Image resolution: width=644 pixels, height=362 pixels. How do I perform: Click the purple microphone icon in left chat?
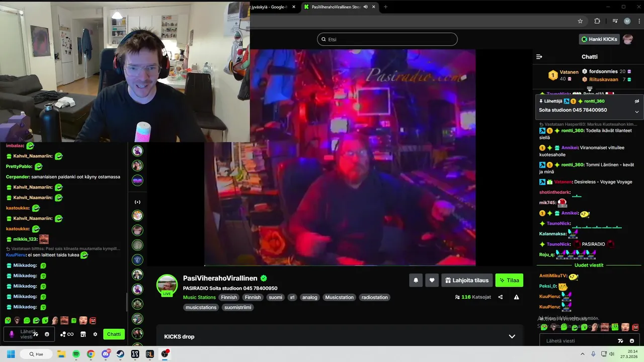[12, 334]
